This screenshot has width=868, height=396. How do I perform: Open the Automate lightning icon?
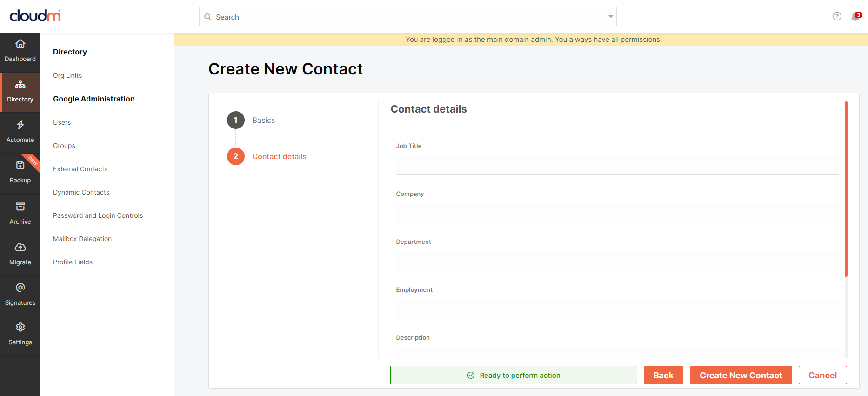point(20,125)
